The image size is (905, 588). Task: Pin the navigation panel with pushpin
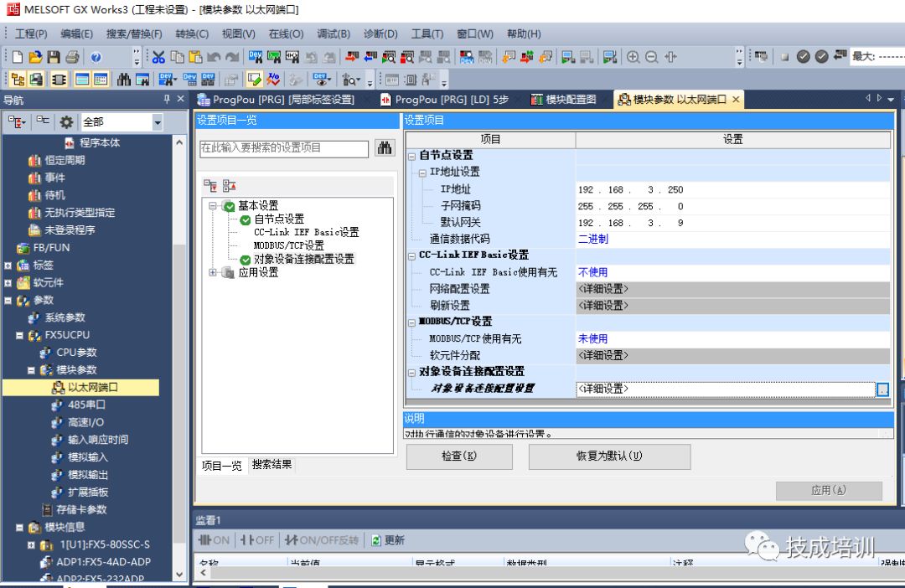167,99
